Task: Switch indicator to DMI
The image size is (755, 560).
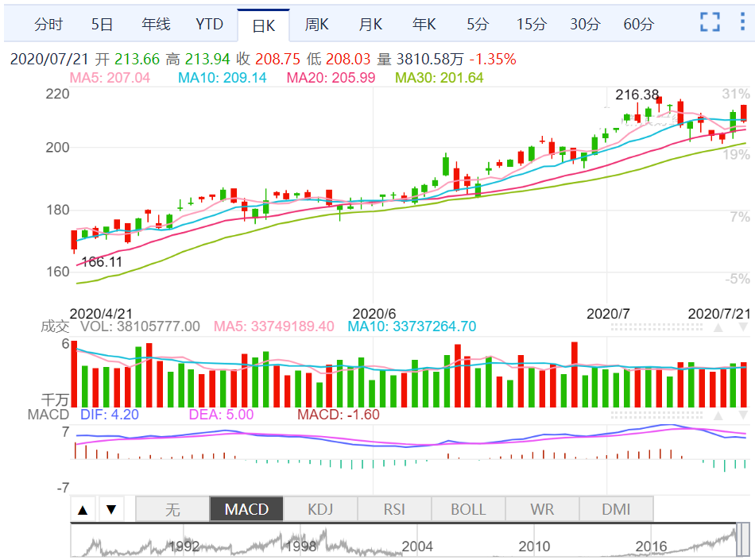Action: (x=616, y=509)
